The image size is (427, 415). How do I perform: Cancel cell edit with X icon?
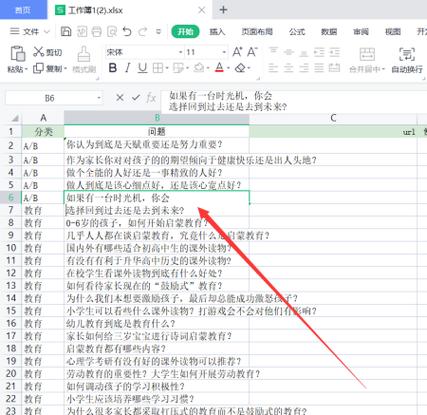(120, 98)
